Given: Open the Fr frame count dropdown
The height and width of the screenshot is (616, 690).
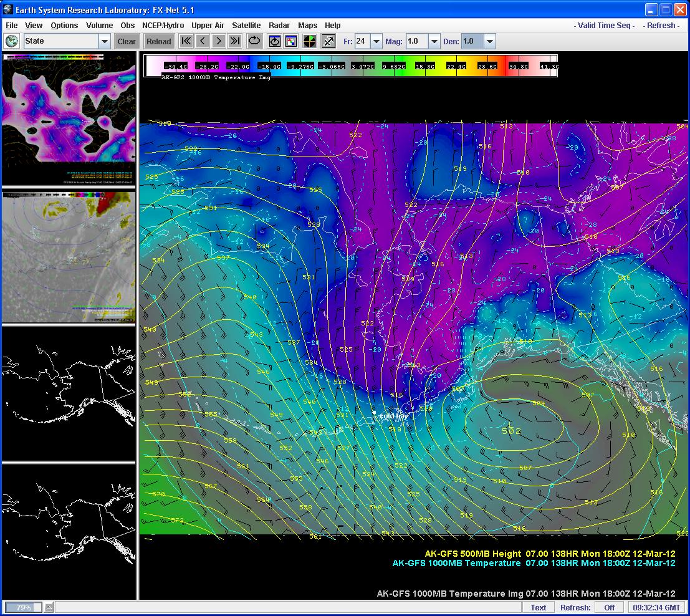Looking at the screenshot, I should pyautogui.click(x=376, y=42).
